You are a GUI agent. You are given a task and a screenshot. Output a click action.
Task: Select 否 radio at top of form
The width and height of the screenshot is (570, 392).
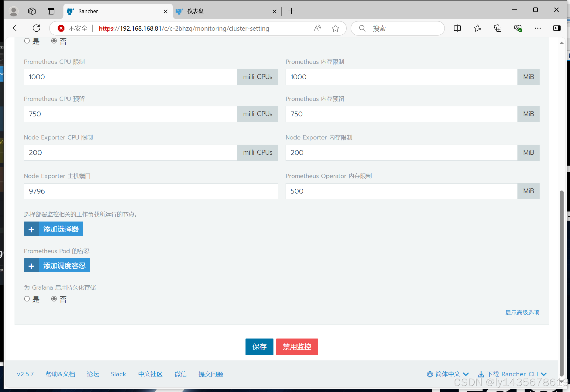point(54,41)
